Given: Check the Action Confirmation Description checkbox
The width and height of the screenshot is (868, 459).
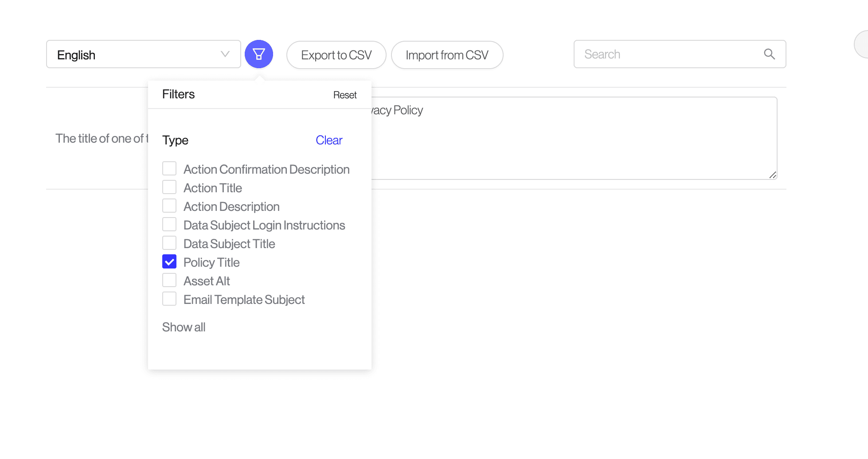Looking at the screenshot, I should coord(169,169).
